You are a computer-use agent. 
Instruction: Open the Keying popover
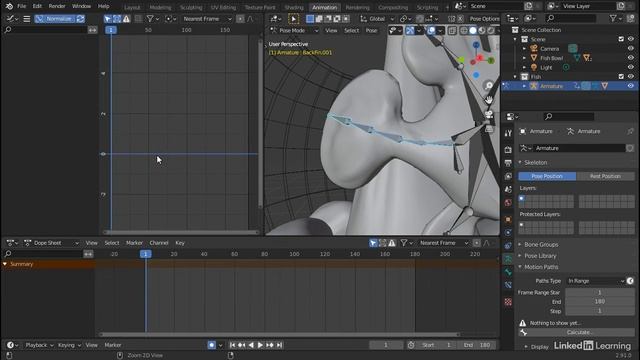pyautogui.click(x=69, y=345)
